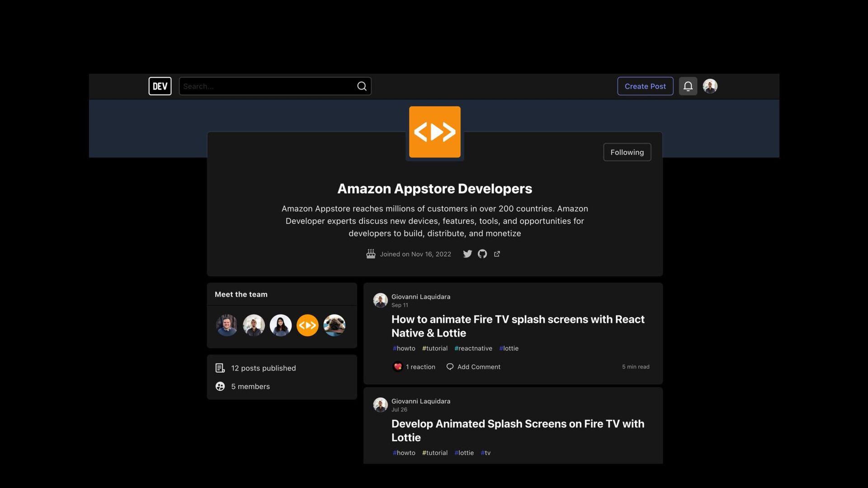
Task: View the woman team member avatar
Action: (x=281, y=325)
